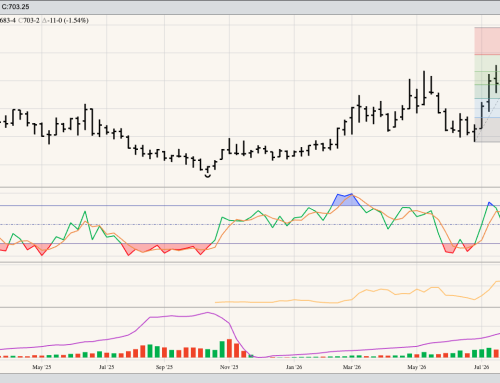This screenshot has width=500, height=383.
Task: Click the Nov '25 date axis label
Action: [229, 367]
